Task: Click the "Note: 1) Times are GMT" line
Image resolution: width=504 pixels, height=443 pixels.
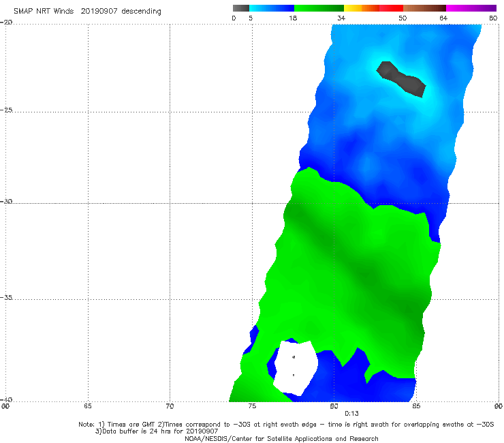Action: [286, 425]
